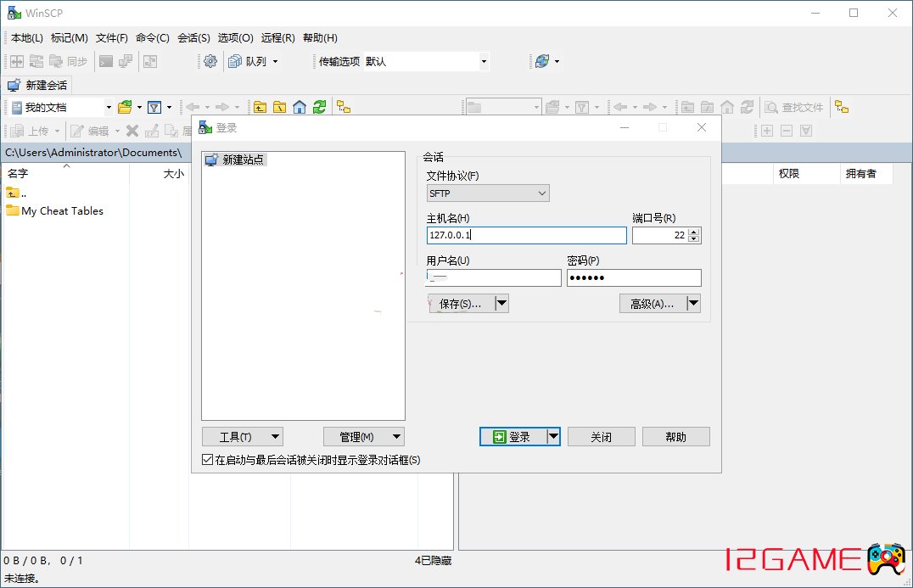Click the remote panel directory tree icon
This screenshot has width=913, height=588.
[x=841, y=107]
